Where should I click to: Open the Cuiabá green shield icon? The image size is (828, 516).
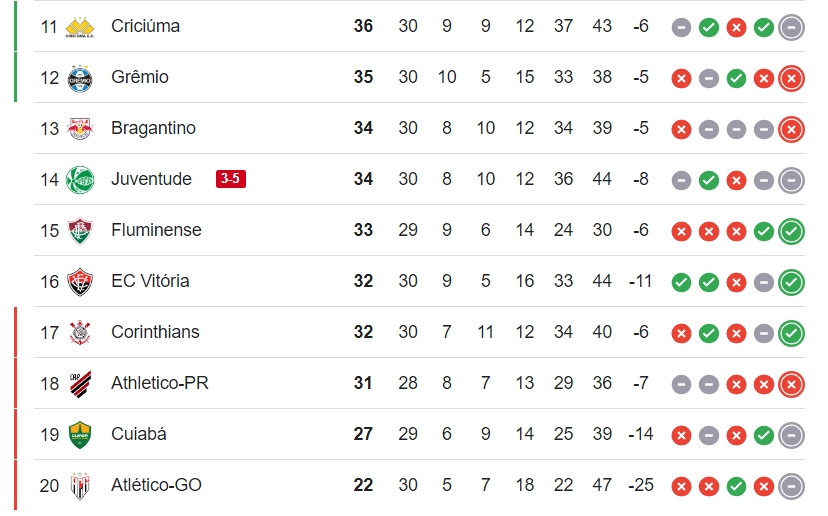tap(80, 435)
